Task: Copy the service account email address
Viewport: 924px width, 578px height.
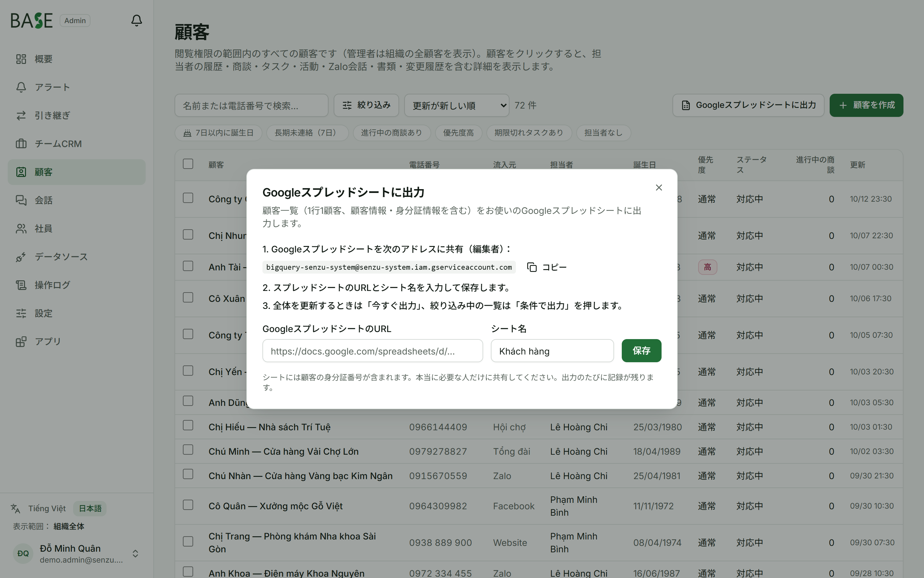Action: coord(547,267)
